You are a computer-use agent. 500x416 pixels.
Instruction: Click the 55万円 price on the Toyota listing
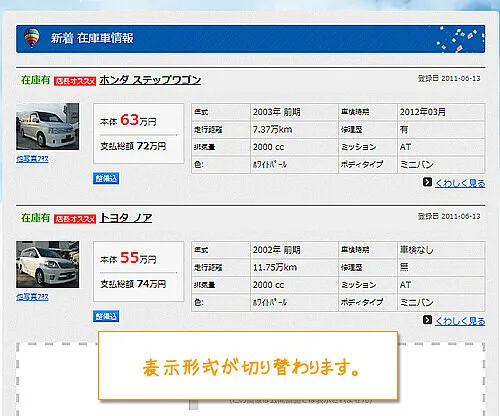138,258
